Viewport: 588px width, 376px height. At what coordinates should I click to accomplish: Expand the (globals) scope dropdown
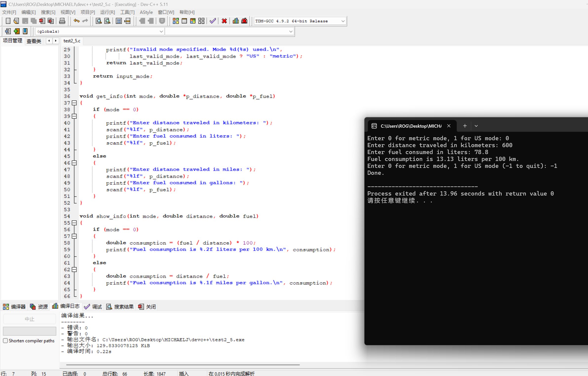[x=161, y=32]
